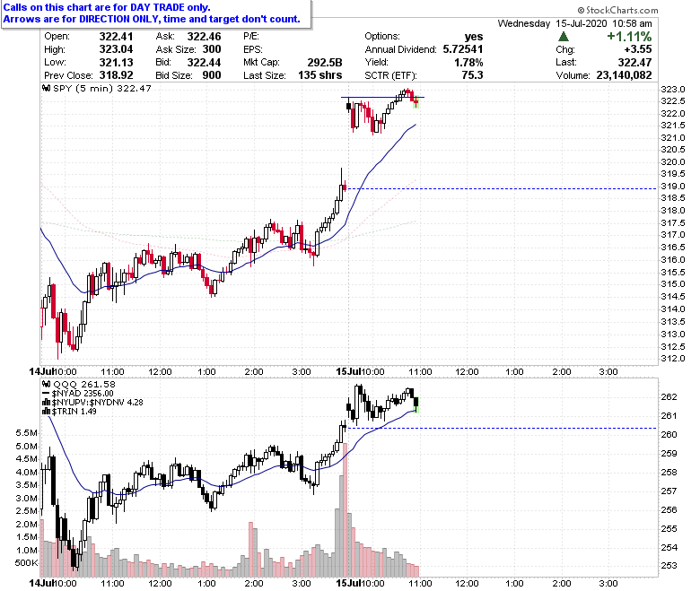Click the chart-type icon beside SPY label
The width and height of the screenshot is (700, 591).
[x=47, y=88]
